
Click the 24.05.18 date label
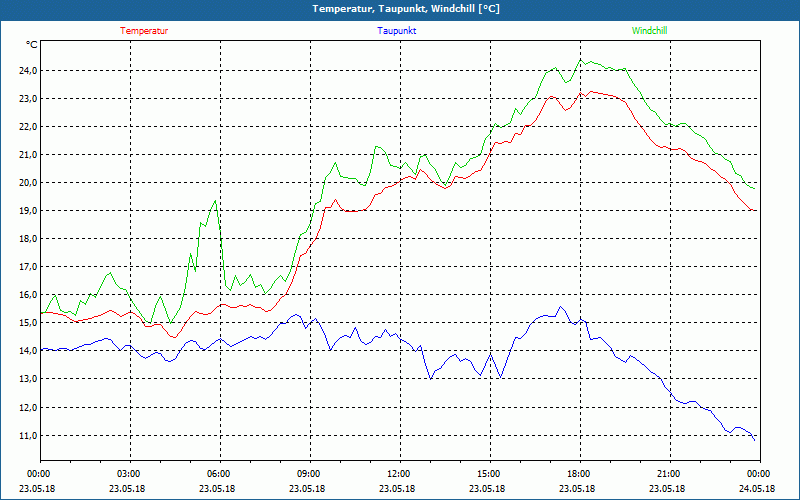(x=758, y=489)
